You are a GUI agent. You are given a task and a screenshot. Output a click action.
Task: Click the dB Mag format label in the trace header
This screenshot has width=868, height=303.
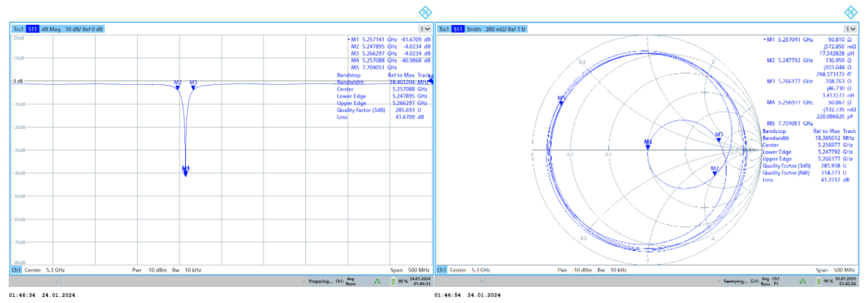tap(51, 29)
